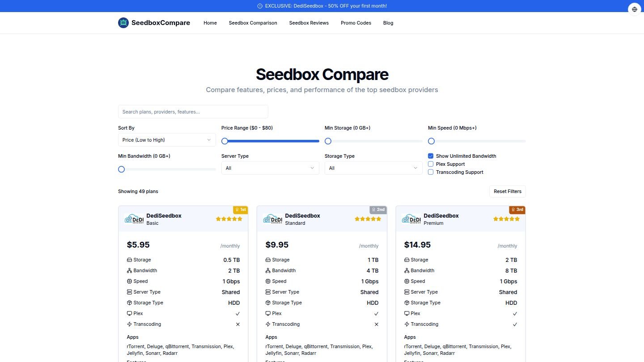Click Plex icon in Standard card
644x362 pixels.
click(x=268, y=313)
